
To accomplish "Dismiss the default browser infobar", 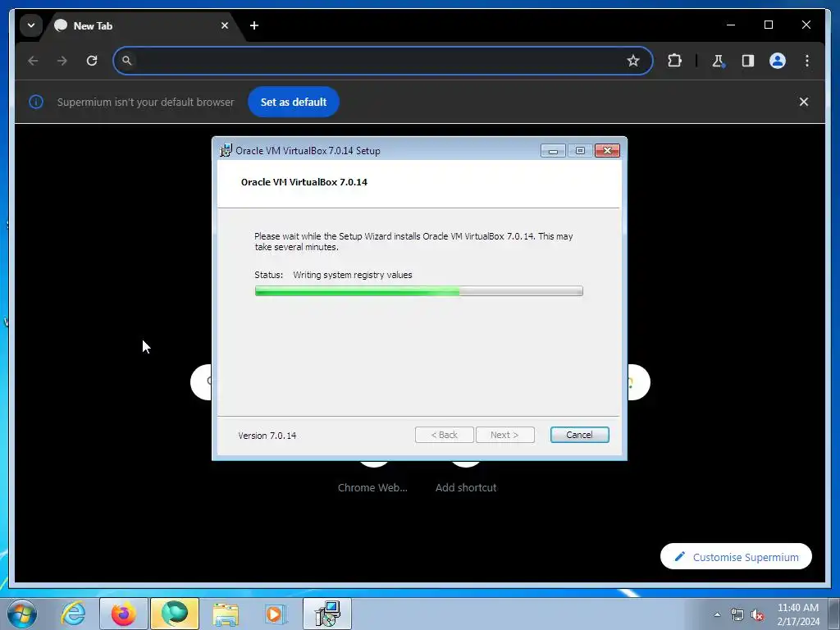I will pyautogui.click(x=804, y=102).
